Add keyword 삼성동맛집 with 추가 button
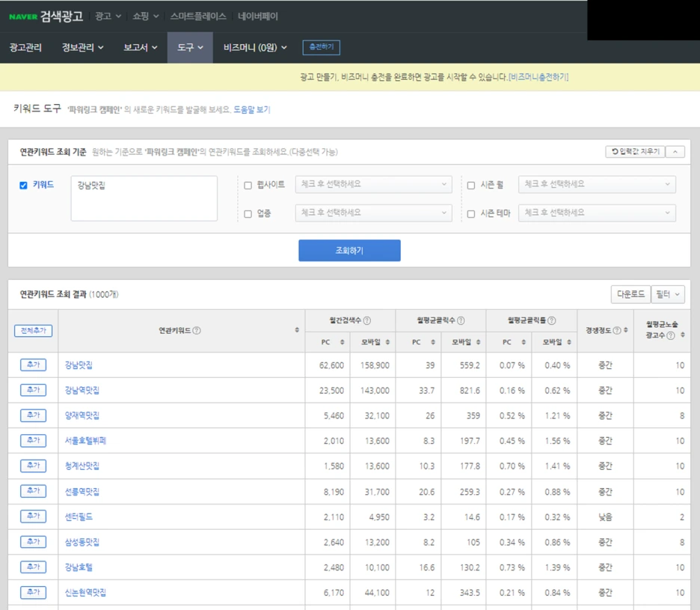This screenshot has width=700, height=610. [x=34, y=542]
